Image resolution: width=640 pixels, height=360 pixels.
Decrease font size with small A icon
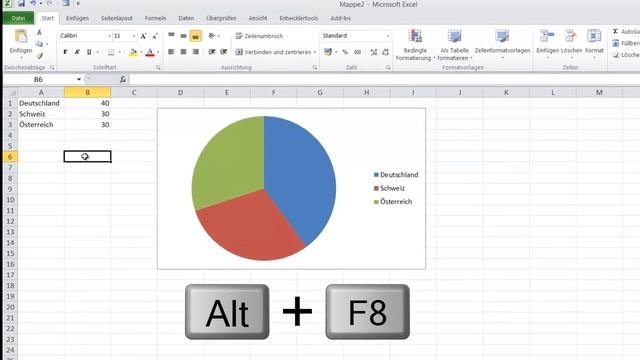[x=155, y=36]
